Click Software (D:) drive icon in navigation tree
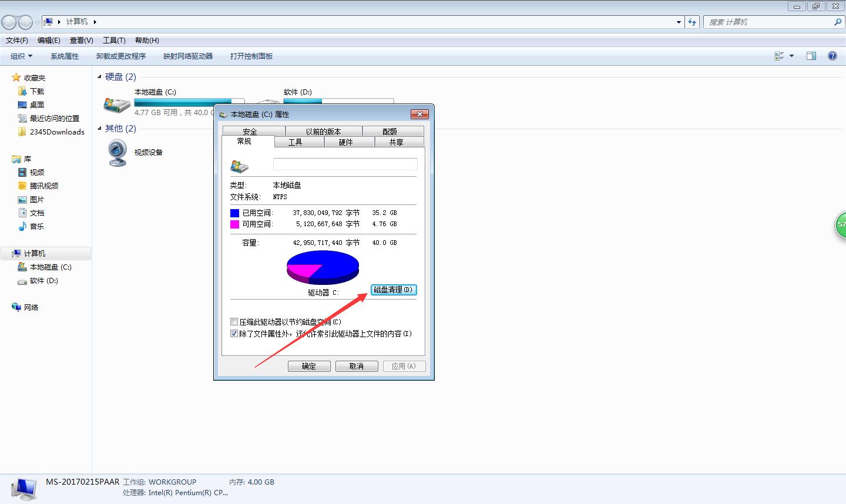The width and height of the screenshot is (846, 504). click(x=22, y=281)
